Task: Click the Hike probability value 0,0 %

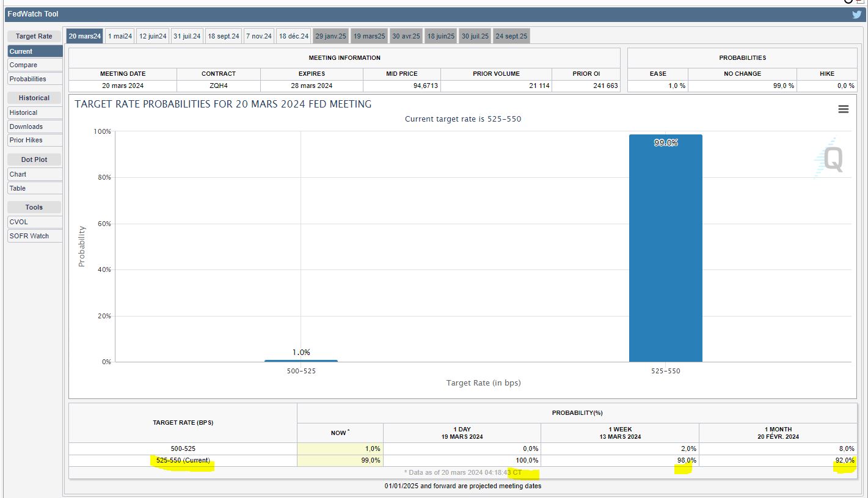Action: point(827,86)
